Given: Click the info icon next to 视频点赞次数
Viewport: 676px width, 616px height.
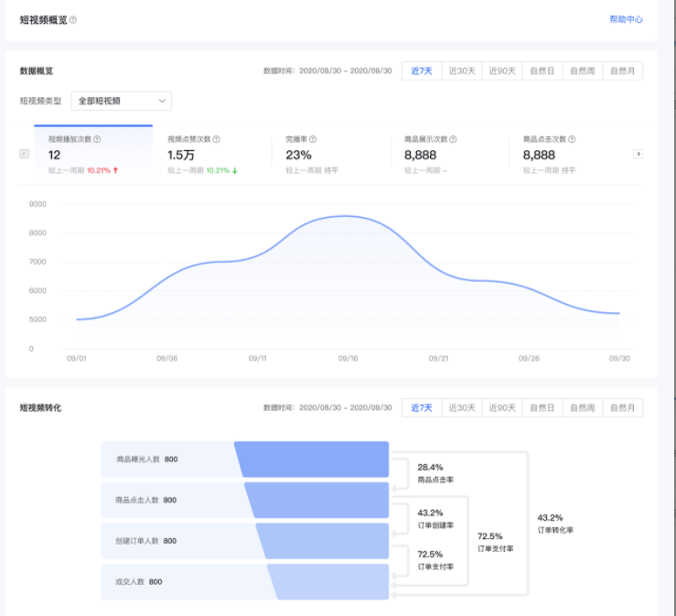Looking at the screenshot, I should 216,139.
